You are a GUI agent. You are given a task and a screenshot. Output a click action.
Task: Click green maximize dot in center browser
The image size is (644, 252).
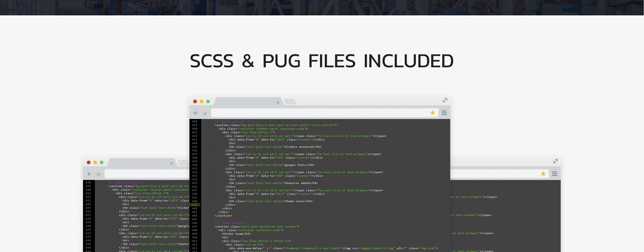click(208, 102)
